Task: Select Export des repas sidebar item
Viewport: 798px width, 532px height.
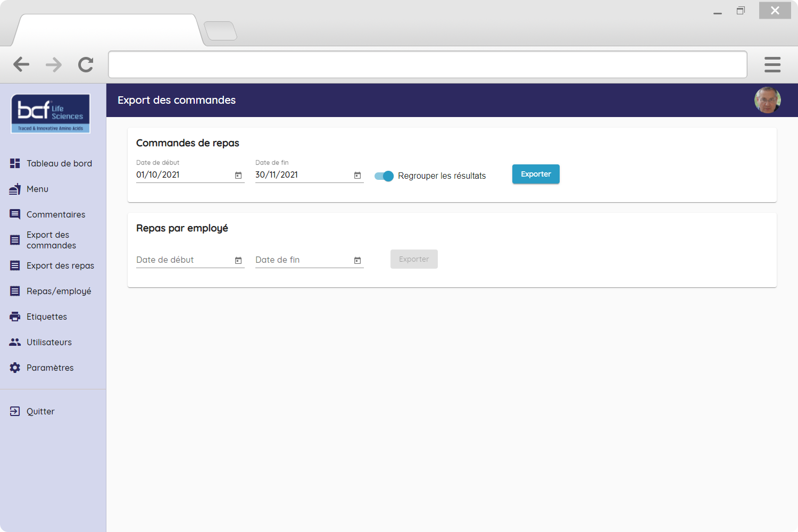Action: pyautogui.click(x=53, y=265)
